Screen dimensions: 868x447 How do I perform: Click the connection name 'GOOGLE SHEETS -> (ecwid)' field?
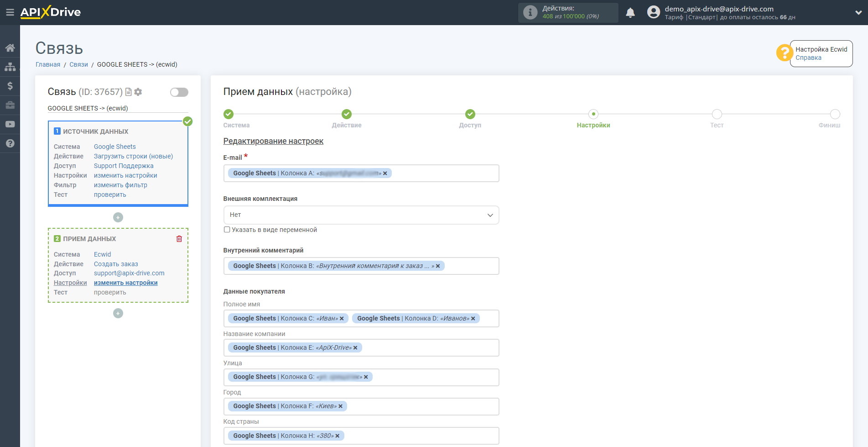coord(118,108)
